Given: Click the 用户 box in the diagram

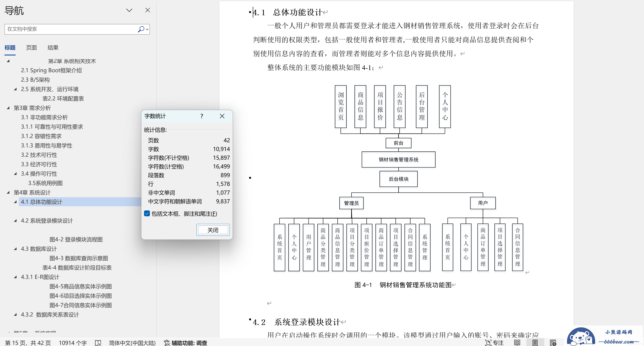Looking at the screenshot, I should pyautogui.click(x=483, y=203).
